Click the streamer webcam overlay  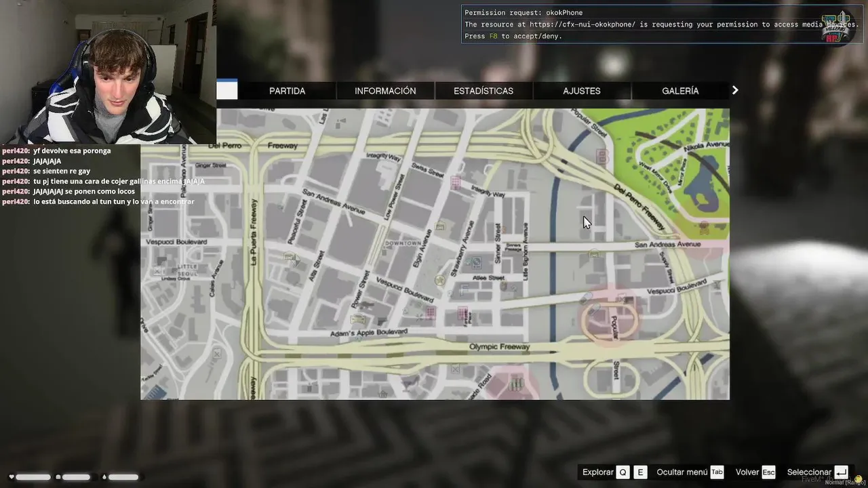tap(108, 72)
